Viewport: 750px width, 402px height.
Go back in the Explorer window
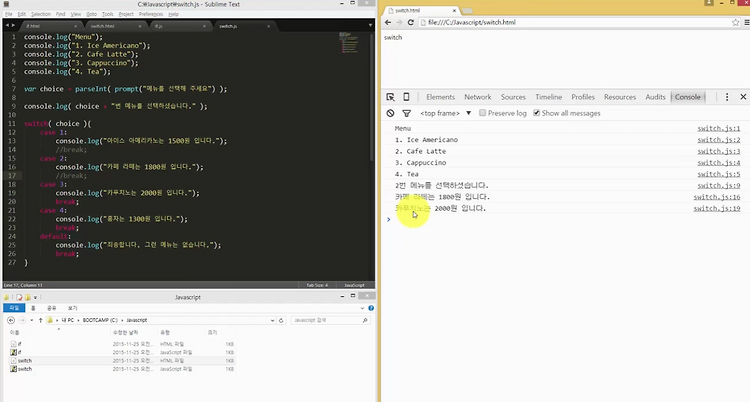(11, 320)
